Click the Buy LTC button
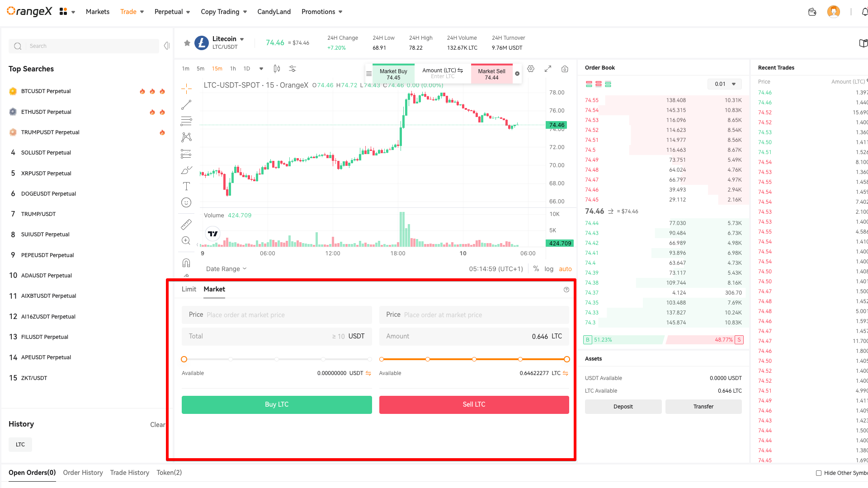Screen dimensions: 868x488 277,404
